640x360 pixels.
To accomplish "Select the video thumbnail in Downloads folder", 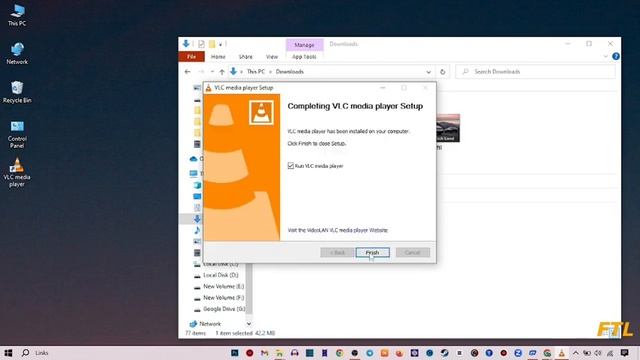I will click(448, 128).
